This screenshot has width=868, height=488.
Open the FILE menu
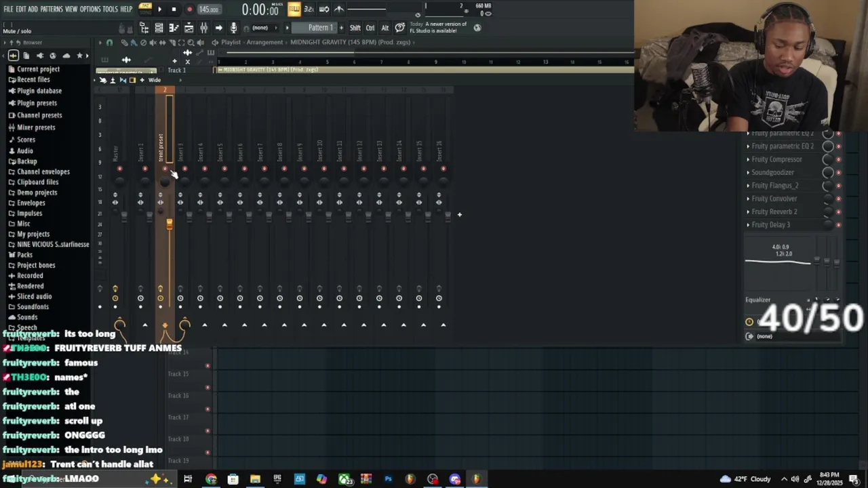[x=8, y=9]
